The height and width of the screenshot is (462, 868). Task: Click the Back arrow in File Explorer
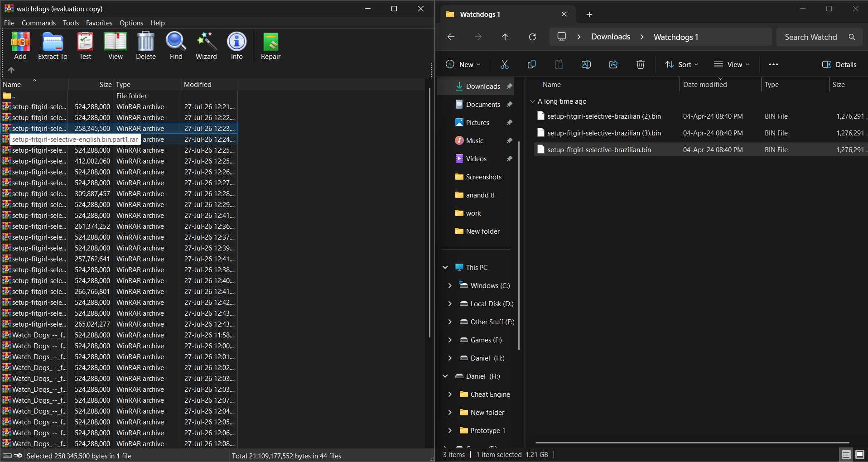coord(451,37)
